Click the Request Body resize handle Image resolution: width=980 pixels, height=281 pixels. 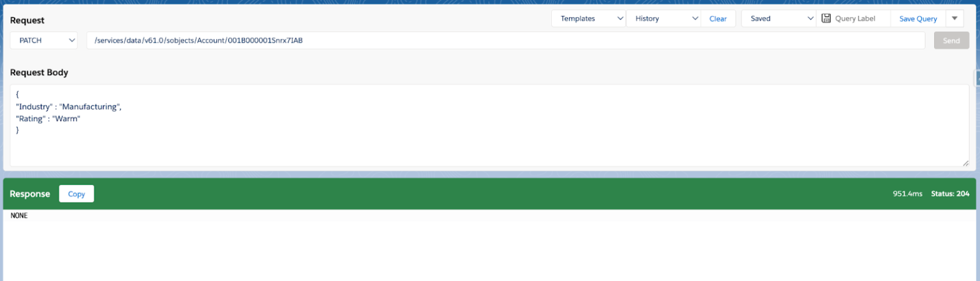coord(965,163)
